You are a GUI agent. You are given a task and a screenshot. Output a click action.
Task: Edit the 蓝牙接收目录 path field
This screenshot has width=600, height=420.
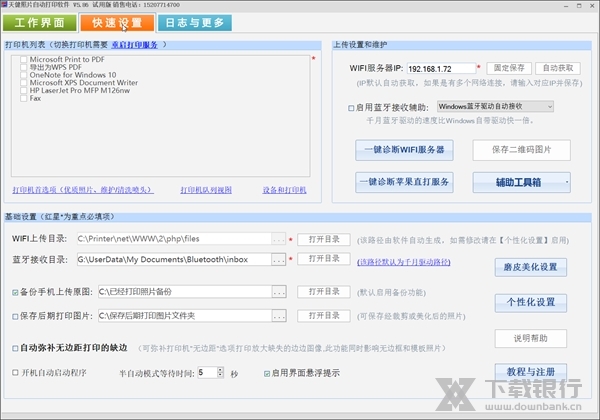174,259
